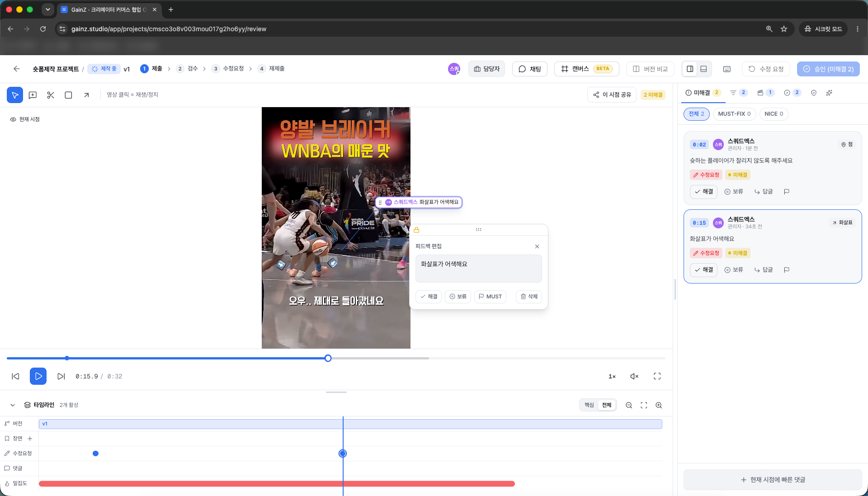Go back with the project back arrow
This screenshot has width=868, height=496.
point(17,69)
